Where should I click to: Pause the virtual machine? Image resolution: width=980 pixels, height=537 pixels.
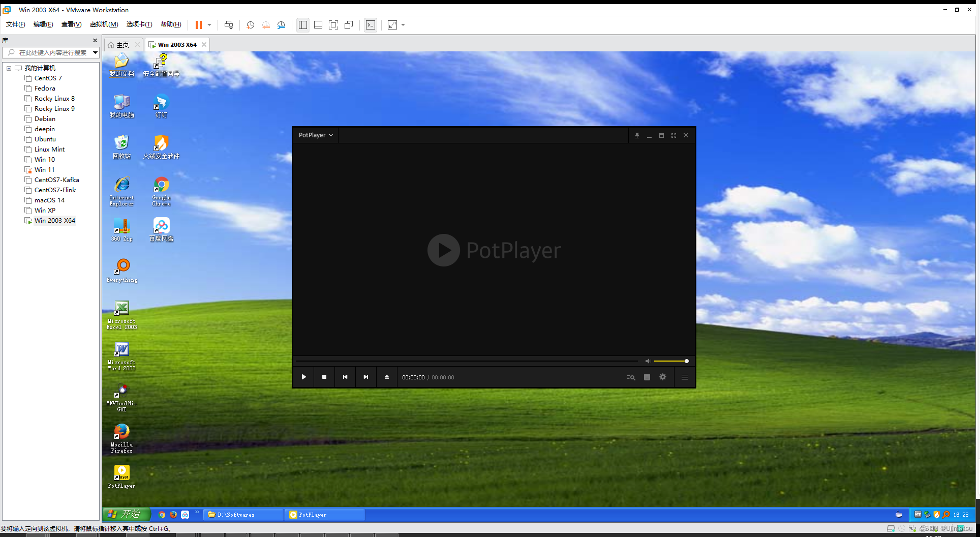(x=199, y=25)
